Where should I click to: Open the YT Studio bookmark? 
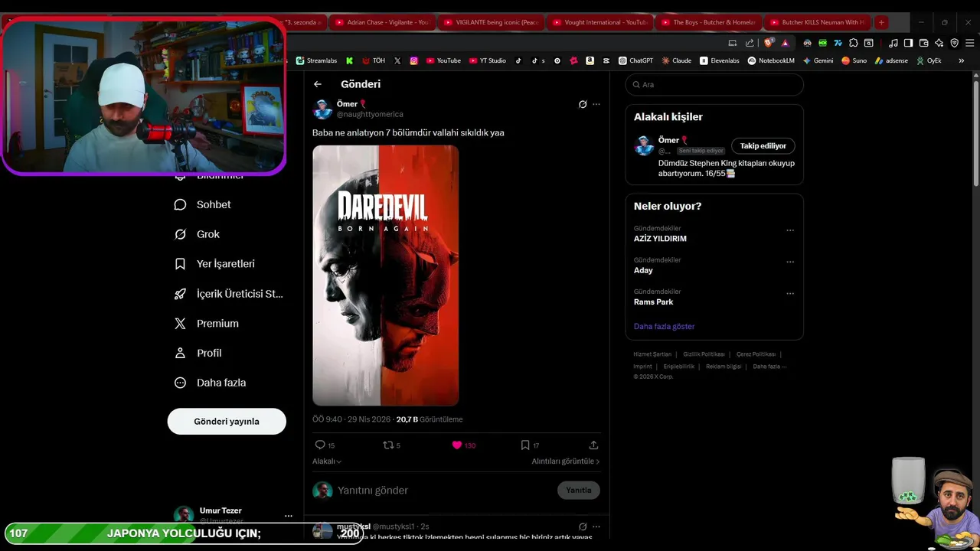[x=488, y=60]
